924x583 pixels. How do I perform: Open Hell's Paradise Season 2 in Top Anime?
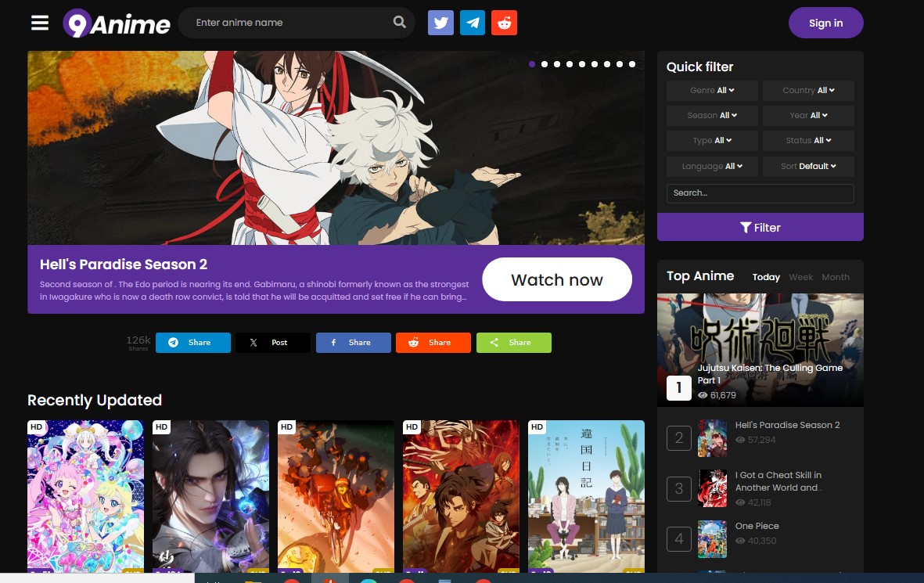click(787, 425)
